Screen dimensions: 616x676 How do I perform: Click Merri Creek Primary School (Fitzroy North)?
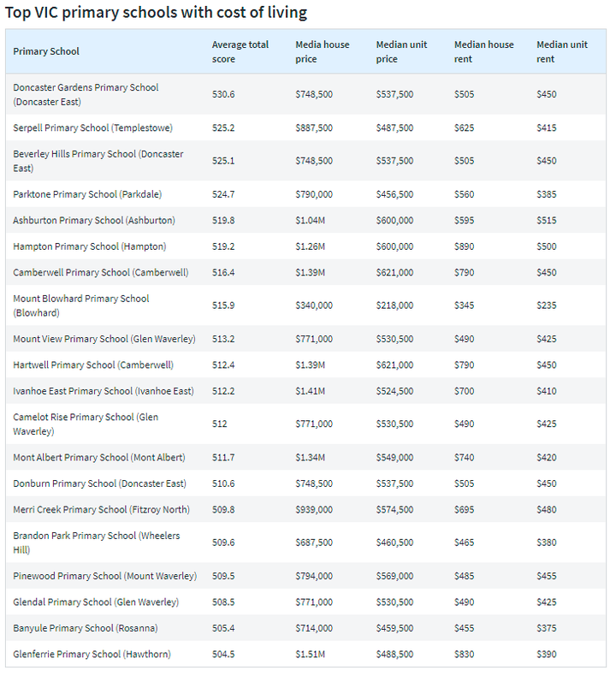(102, 509)
